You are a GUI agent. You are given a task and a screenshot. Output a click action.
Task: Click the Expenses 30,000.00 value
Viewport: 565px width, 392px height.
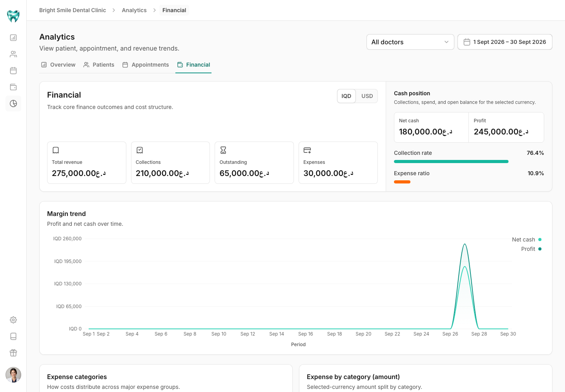coord(328,173)
